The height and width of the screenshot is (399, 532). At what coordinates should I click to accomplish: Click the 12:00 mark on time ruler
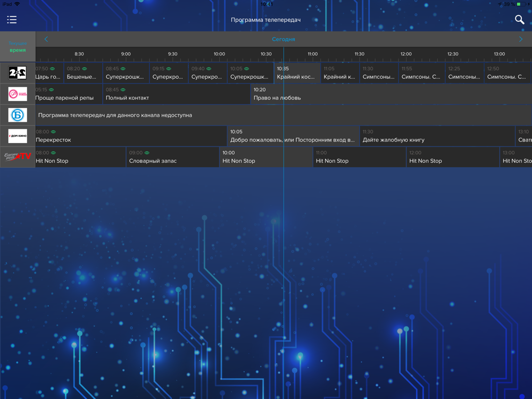406,54
